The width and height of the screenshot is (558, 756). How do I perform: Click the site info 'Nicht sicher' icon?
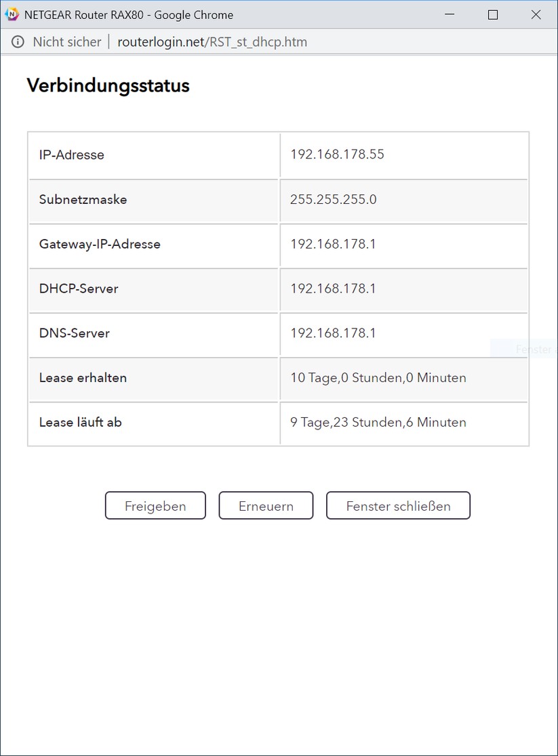(x=18, y=42)
